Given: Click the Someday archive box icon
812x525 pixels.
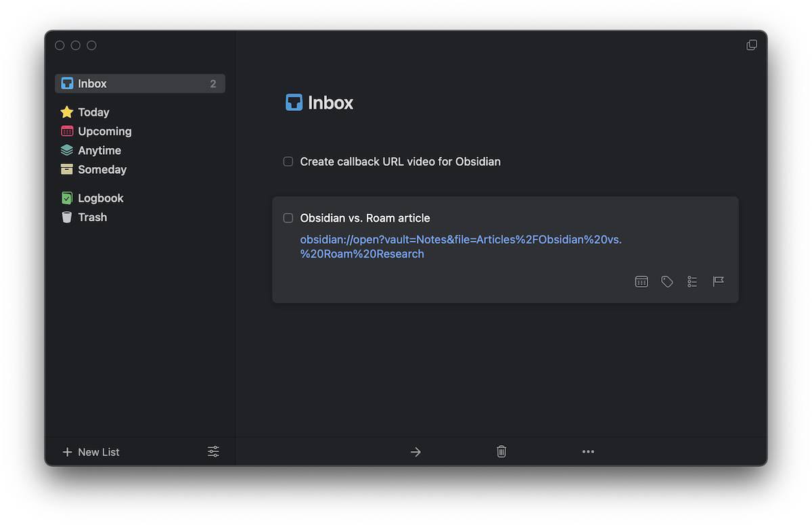Looking at the screenshot, I should pos(67,169).
